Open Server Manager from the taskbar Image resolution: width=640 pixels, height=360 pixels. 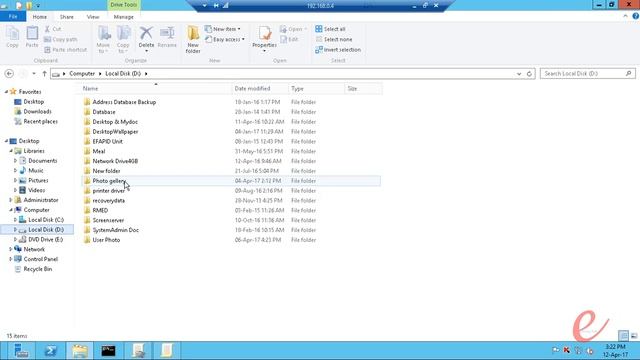coord(20,351)
